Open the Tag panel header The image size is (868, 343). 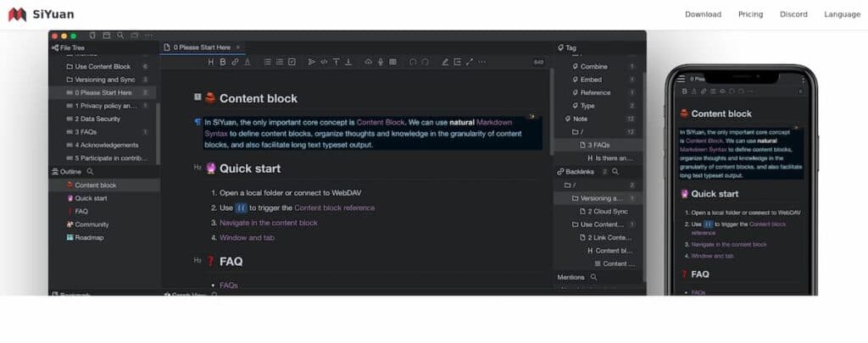click(567, 48)
